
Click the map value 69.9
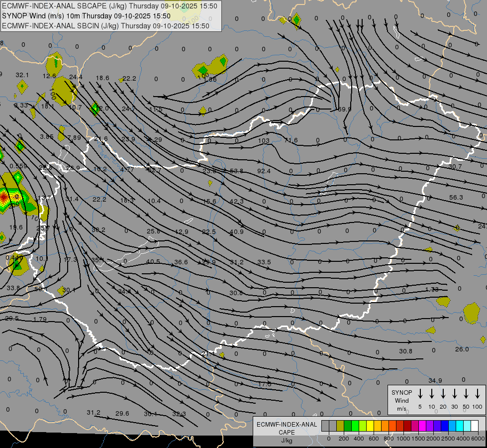pyautogui.click(x=344, y=110)
